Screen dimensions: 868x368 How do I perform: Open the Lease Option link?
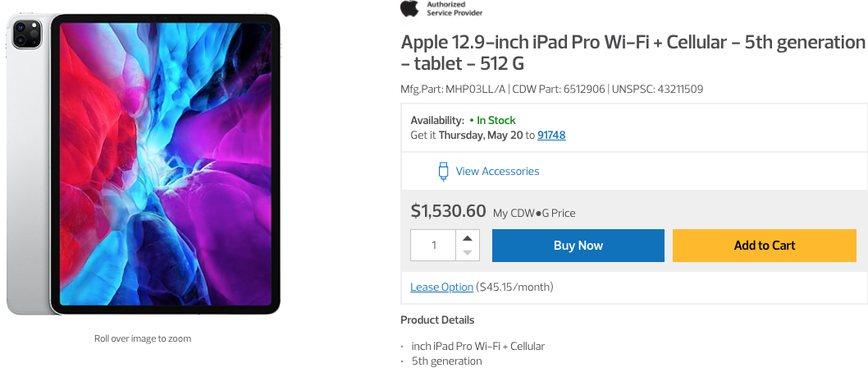pos(441,287)
